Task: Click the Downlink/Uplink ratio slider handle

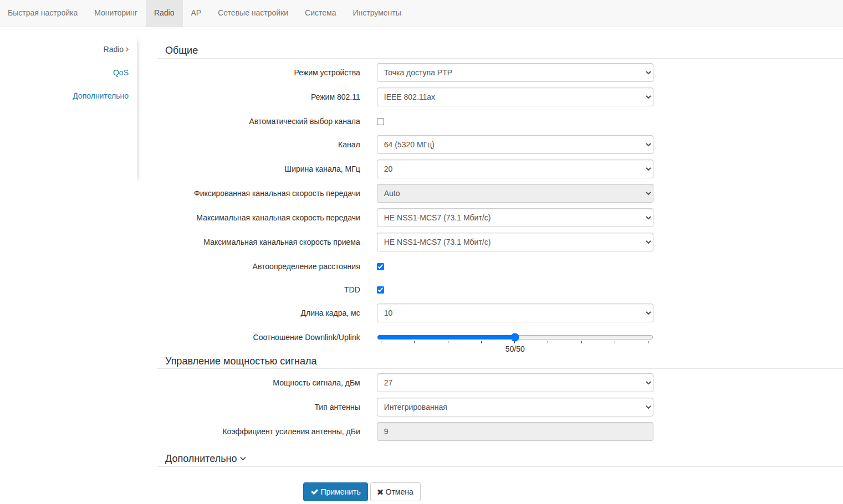Action: tap(515, 337)
